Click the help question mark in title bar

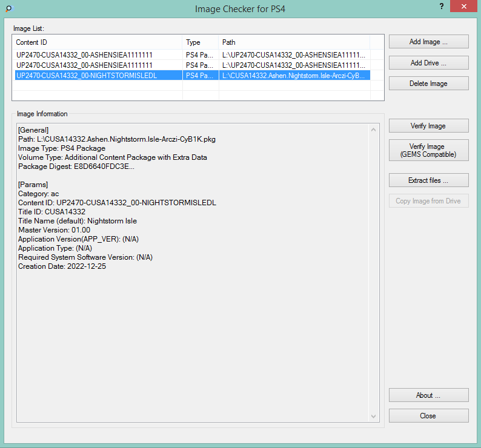pos(442,7)
